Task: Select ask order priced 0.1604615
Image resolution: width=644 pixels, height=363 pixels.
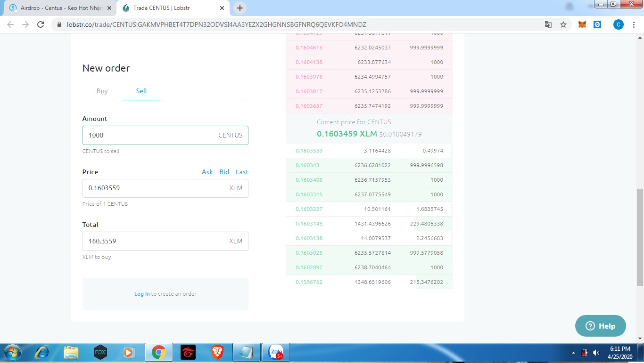Action: (x=369, y=48)
